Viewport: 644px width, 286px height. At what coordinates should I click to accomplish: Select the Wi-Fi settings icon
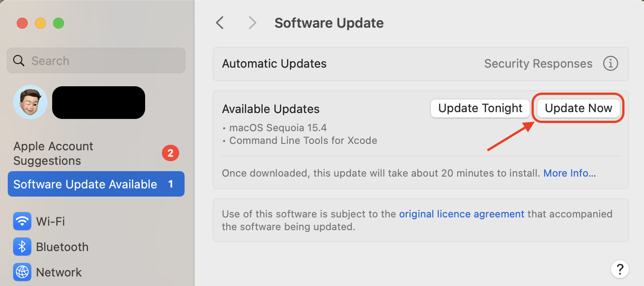[x=22, y=221]
